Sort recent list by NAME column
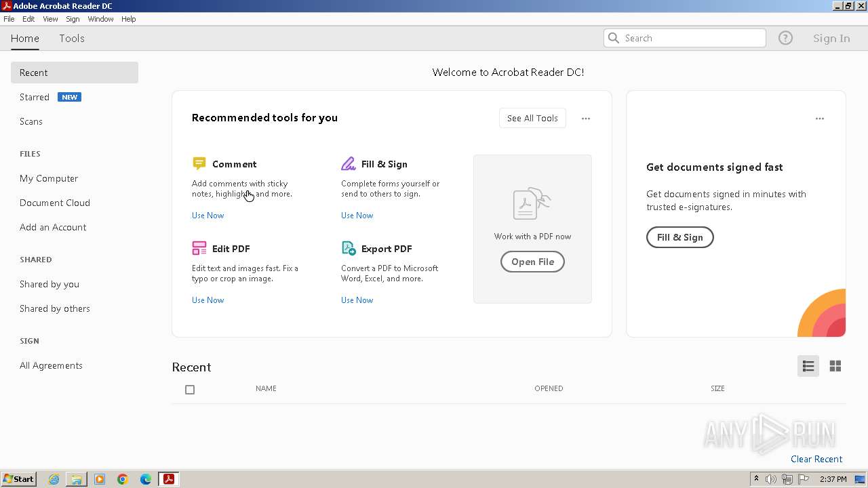This screenshot has height=488, width=868. tap(266, 388)
